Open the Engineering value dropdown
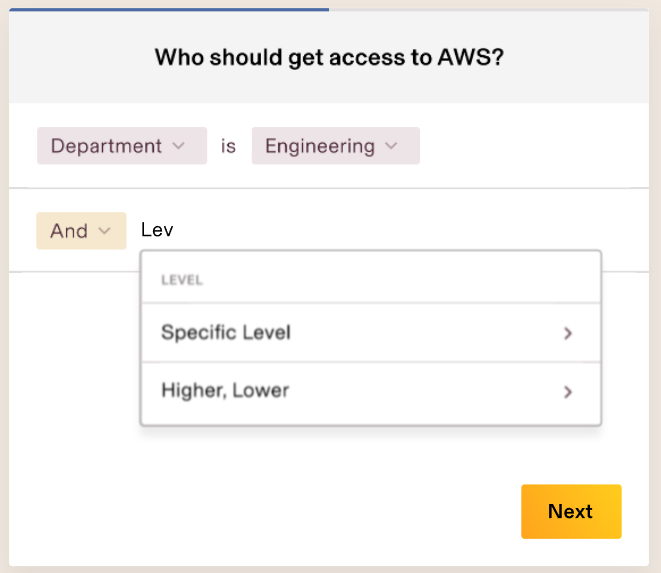This screenshot has height=573, width=661. 336,146
